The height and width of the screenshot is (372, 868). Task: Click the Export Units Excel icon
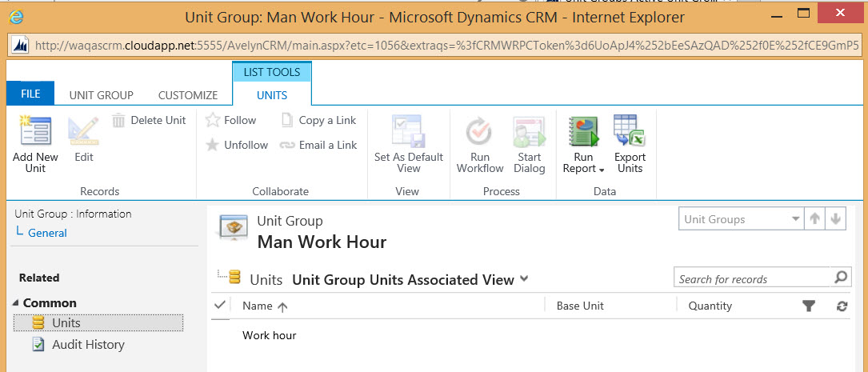[x=630, y=130]
